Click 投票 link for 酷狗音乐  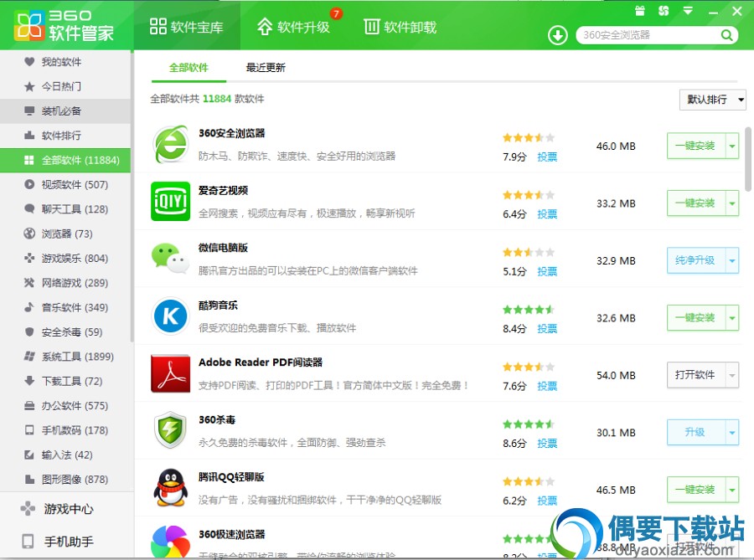click(547, 328)
